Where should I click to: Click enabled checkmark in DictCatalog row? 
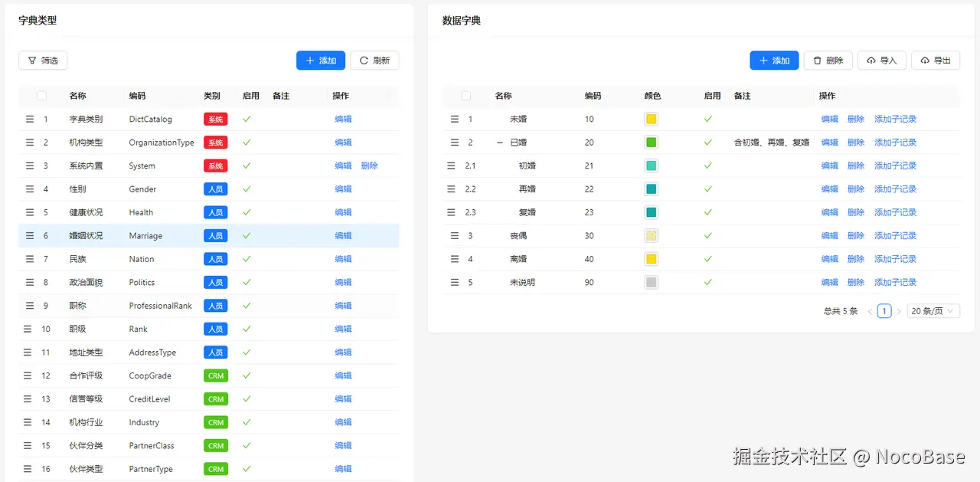[247, 119]
